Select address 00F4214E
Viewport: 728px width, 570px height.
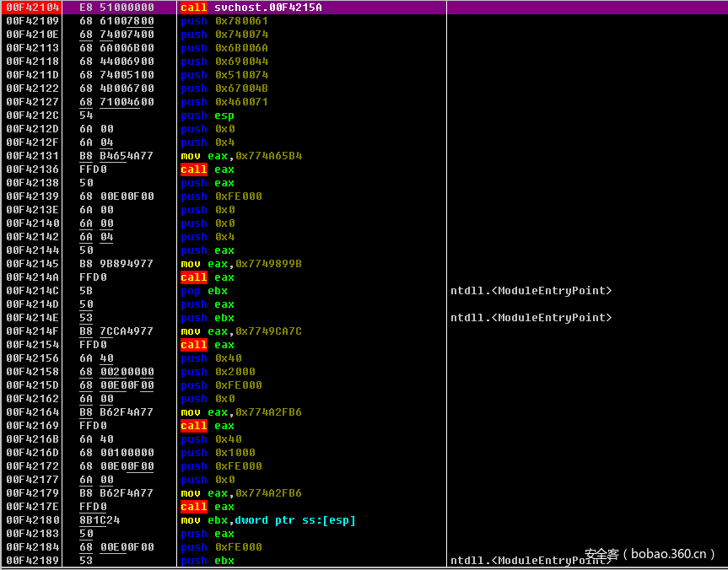[x=33, y=318]
